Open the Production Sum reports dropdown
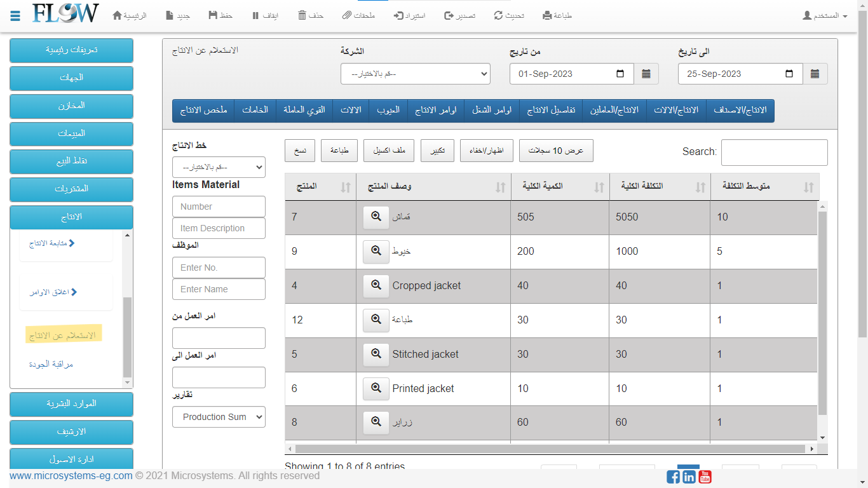868x488 pixels. click(219, 417)
